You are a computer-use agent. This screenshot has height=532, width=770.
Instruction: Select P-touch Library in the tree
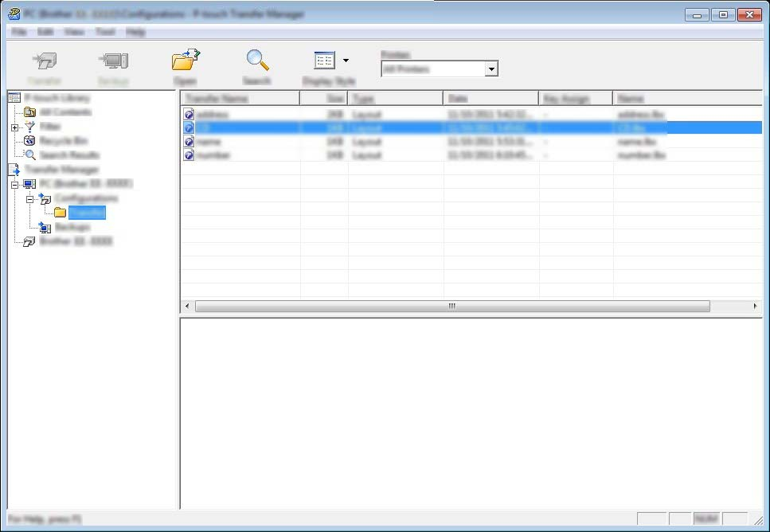click(x=57, y=98)
